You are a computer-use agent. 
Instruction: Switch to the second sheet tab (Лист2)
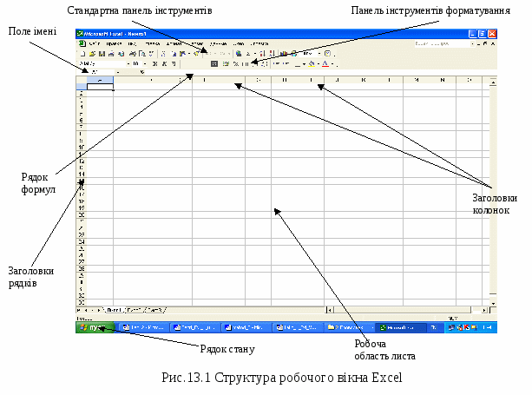pos(135,310)
